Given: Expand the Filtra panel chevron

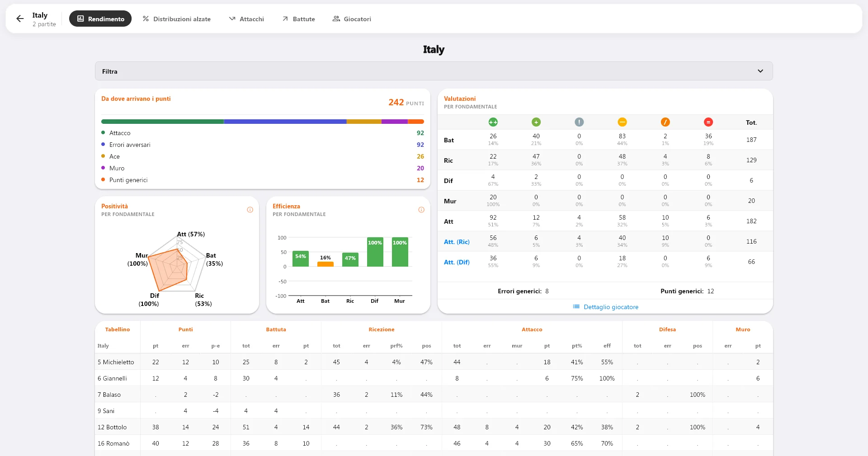Looking at the screenshot, I should click(x=760, y=71).
